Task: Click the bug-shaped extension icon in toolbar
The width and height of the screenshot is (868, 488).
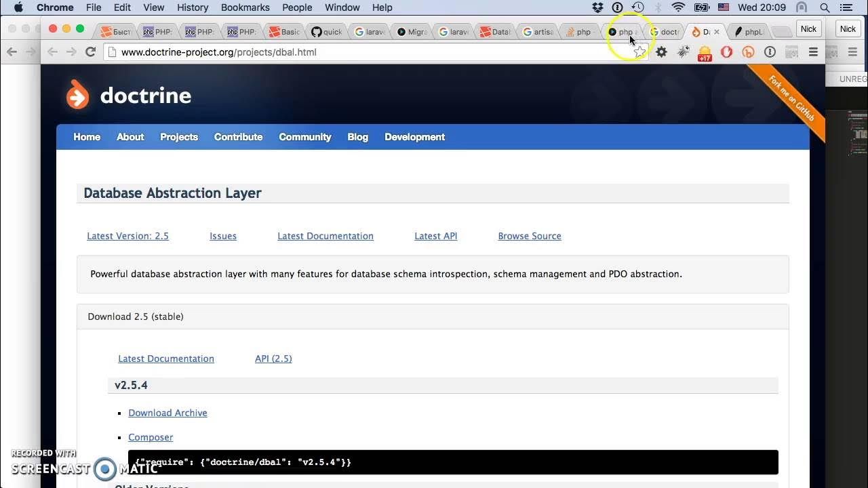Action: (683, 52)
